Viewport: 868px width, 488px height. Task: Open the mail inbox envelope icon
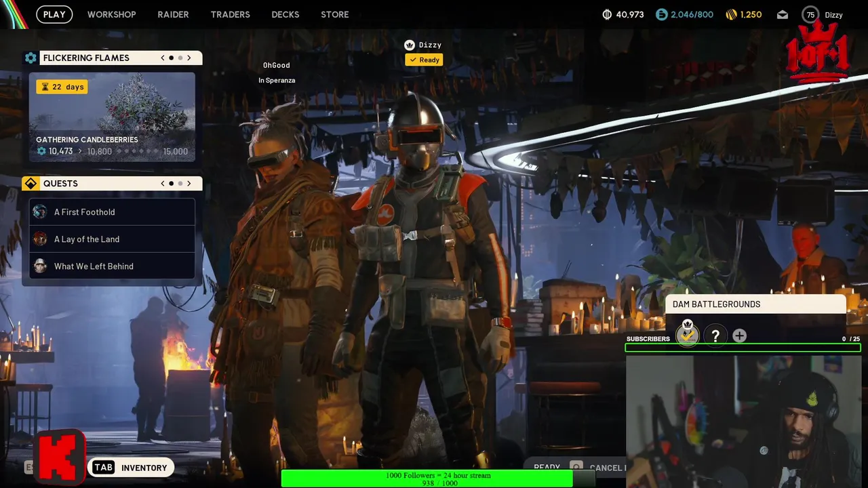pyautogui.click(x=783, y=14)
